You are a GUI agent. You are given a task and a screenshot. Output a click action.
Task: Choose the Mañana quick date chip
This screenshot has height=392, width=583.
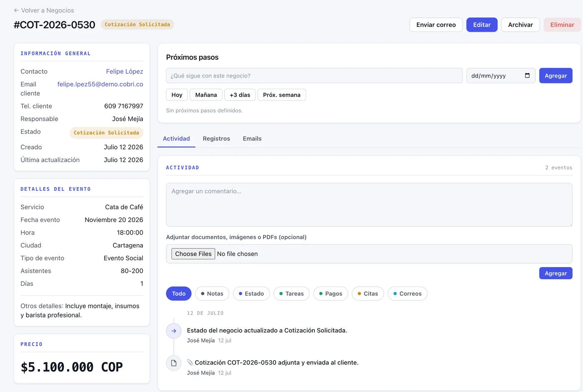pyautogui.click(x=206, y=95)
